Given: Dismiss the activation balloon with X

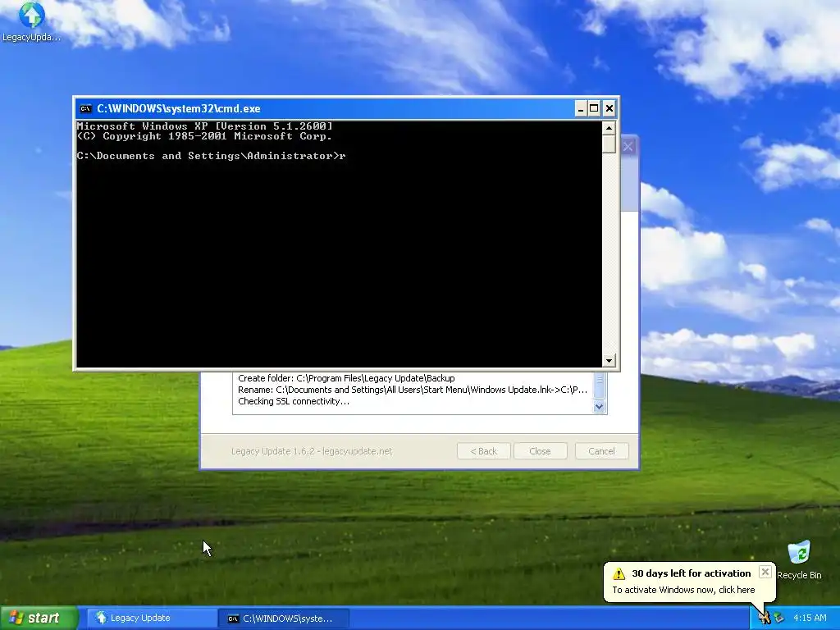Looking at the screenshot, I should (765, 572).
